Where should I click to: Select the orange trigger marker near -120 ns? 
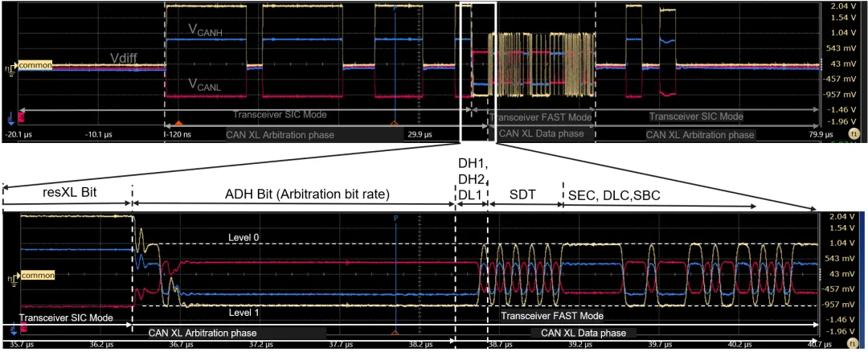(178, 122)
